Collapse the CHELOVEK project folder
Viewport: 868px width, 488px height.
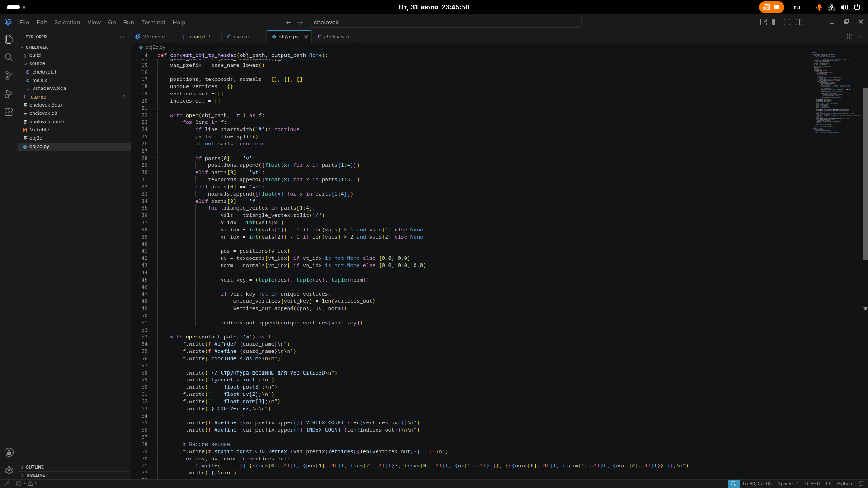click(x=75, y=47)
